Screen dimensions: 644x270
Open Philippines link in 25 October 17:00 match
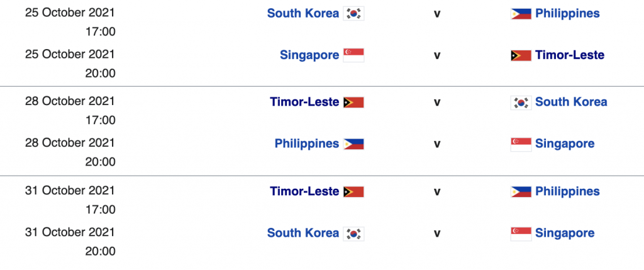click(567, 13)
